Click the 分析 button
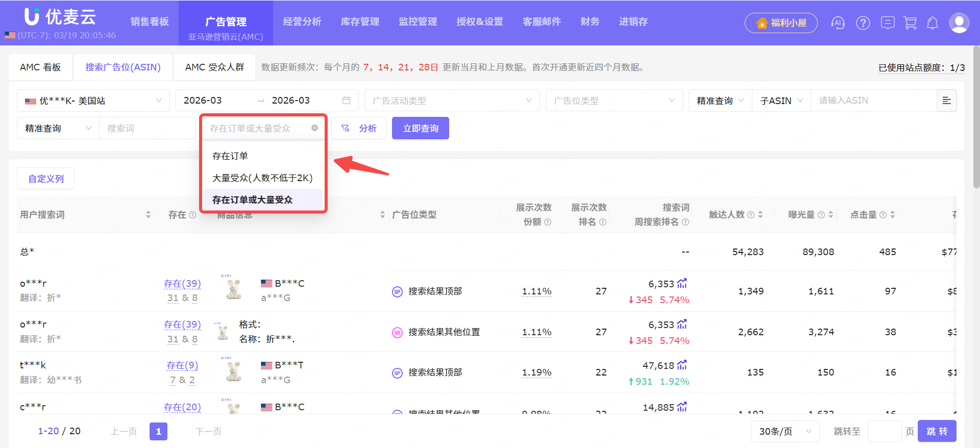The image size is (980, 448). (359, 128)
